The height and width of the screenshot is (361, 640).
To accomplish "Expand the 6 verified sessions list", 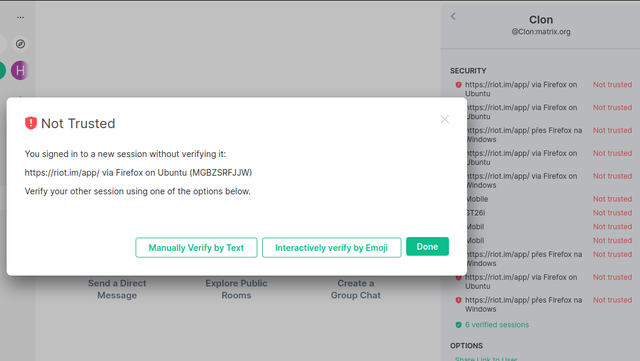I will click(497, 325).
